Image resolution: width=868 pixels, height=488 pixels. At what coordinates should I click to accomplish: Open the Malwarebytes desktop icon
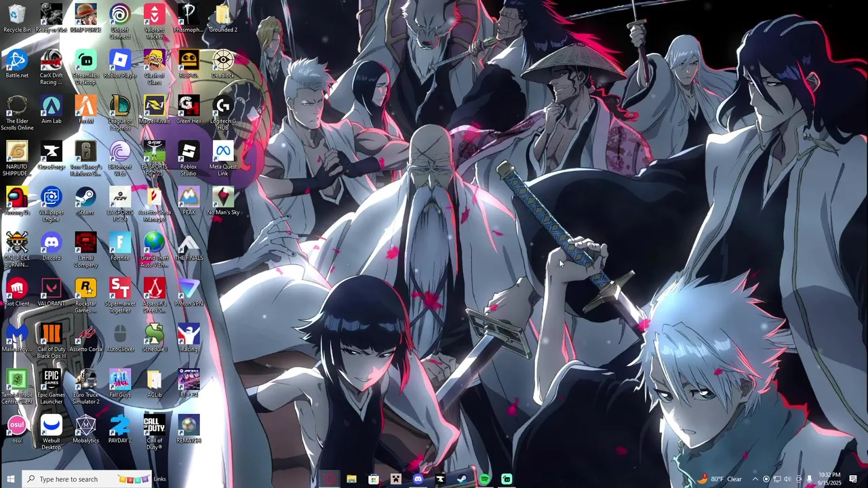point(17,338)
